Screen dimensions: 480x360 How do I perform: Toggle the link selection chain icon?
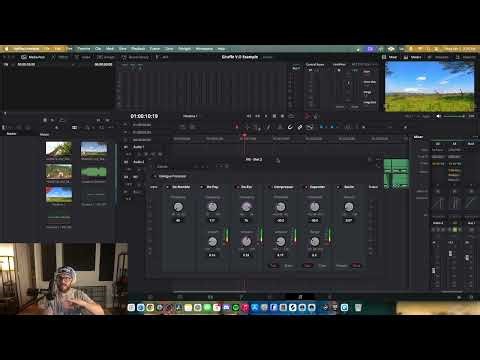click(300, 127)
